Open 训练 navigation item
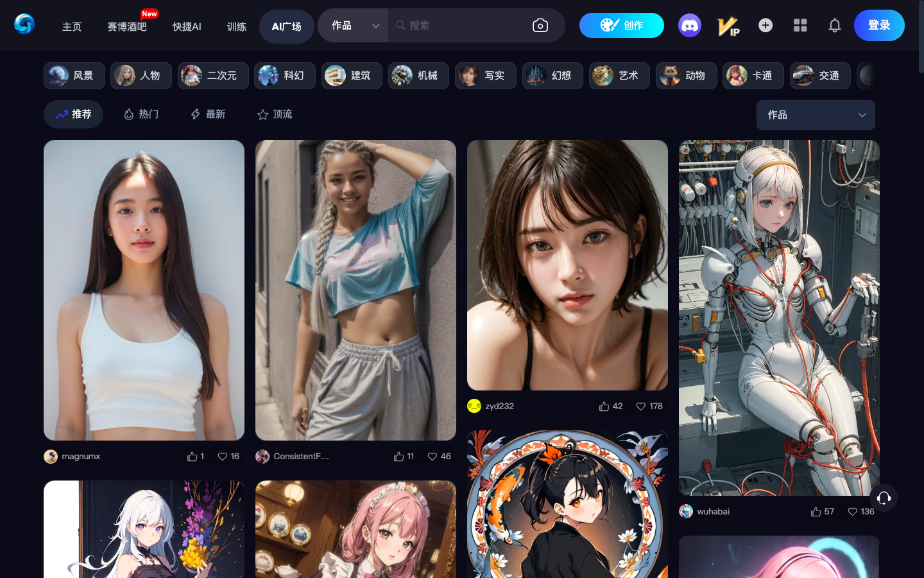The height and width of the screenshot is (578, 924). tap(237, 26)
